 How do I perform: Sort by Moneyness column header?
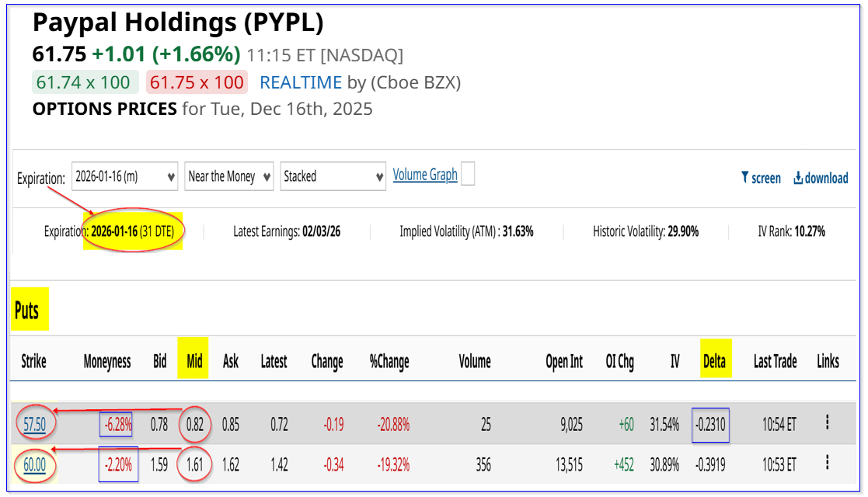click(107, 361)
